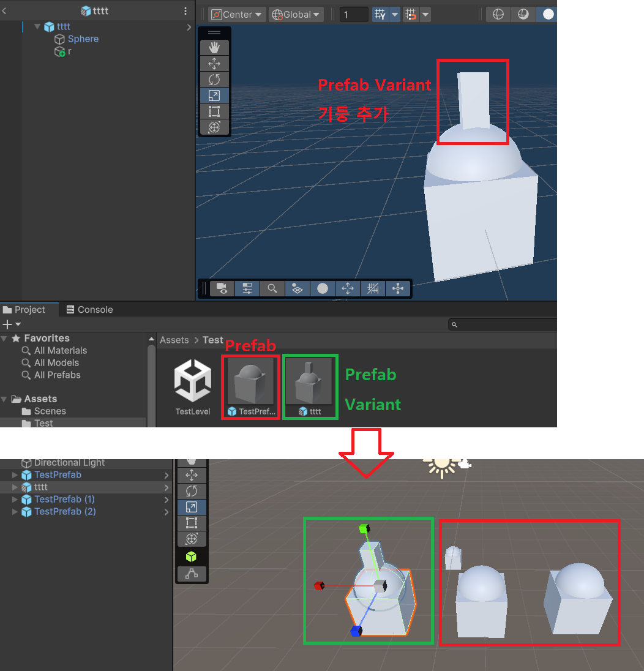Select the Hand view tool
644x671 pixels.
[x=214, y=48]
